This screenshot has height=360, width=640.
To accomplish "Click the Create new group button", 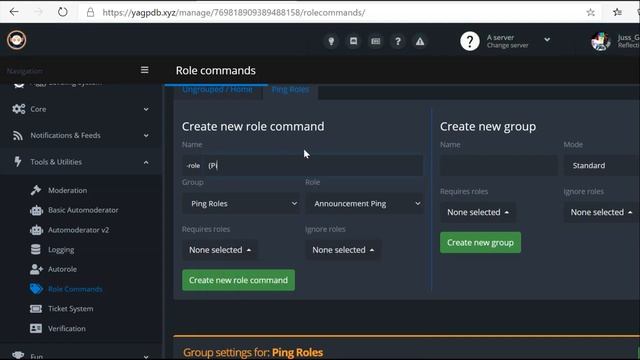I will [480, 242].
